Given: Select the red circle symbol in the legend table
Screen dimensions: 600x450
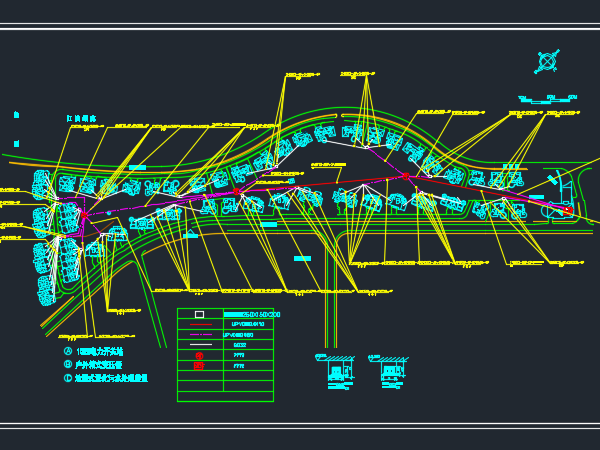Looking at the screenshot, I should [x=199, y=355].
